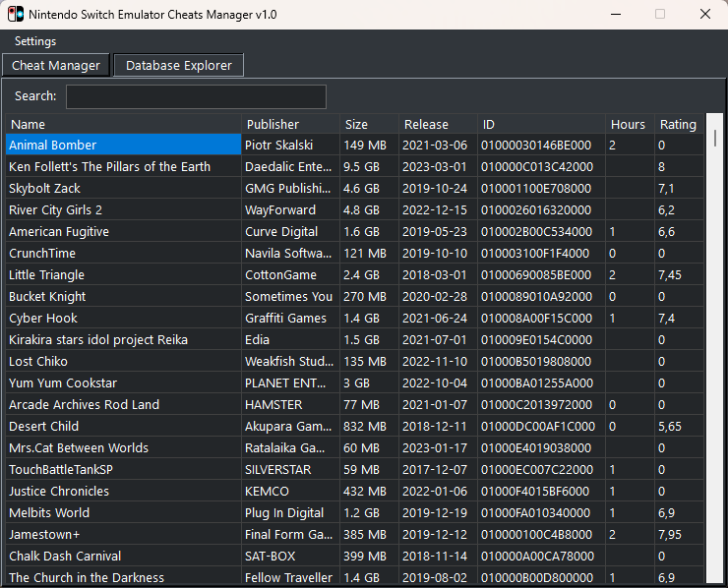Click size cell 9.5 GB
The height and width of the screenshot is (588, 728).
369,166
